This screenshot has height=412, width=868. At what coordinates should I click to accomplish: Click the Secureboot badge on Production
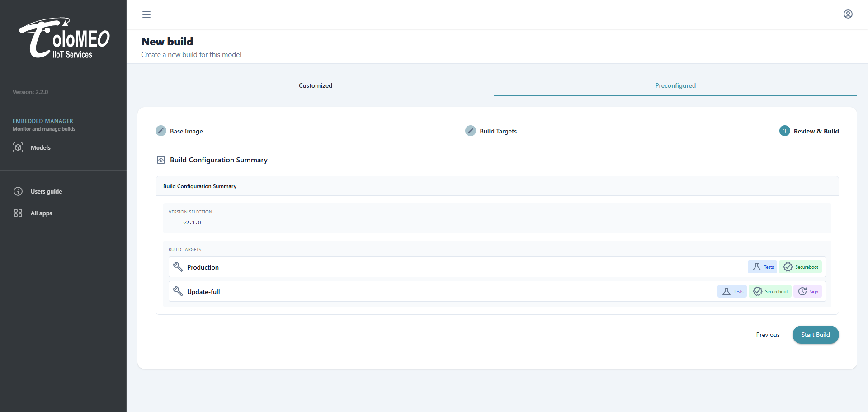pos(800,267)
